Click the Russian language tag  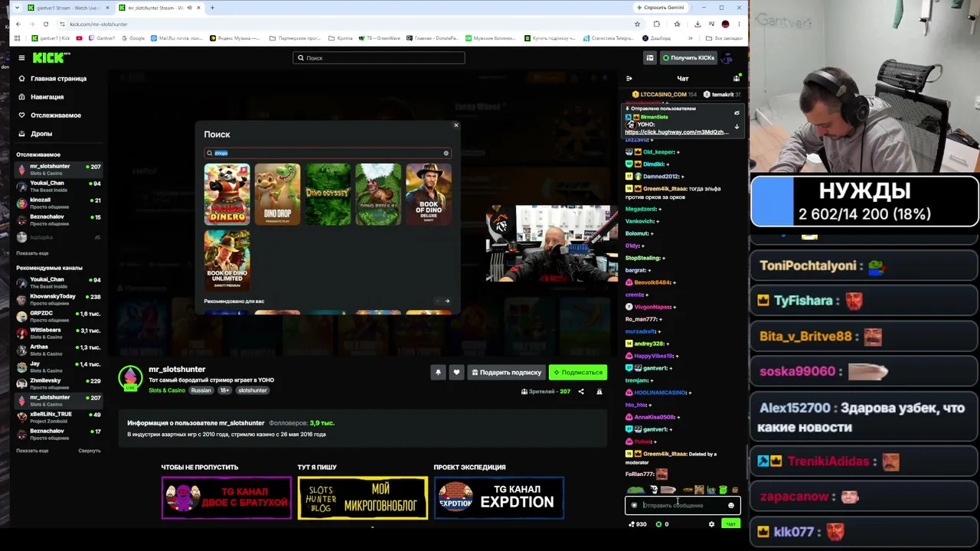201,390
